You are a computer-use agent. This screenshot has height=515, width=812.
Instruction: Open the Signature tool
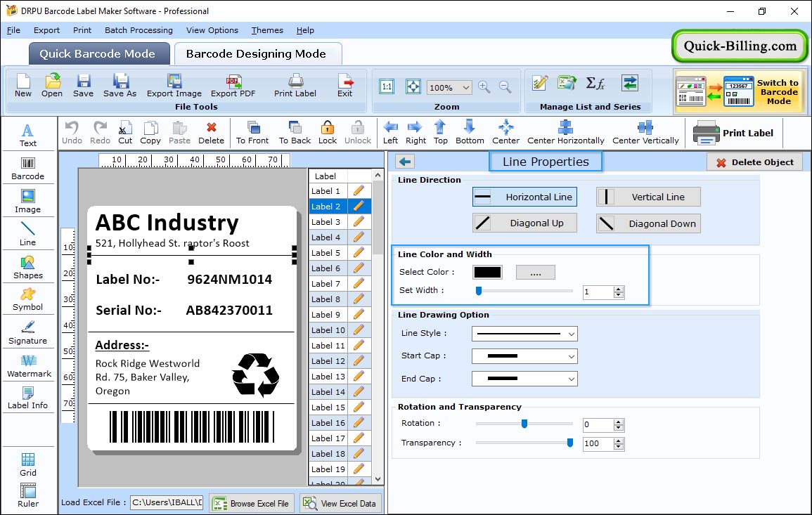point(28,333)
